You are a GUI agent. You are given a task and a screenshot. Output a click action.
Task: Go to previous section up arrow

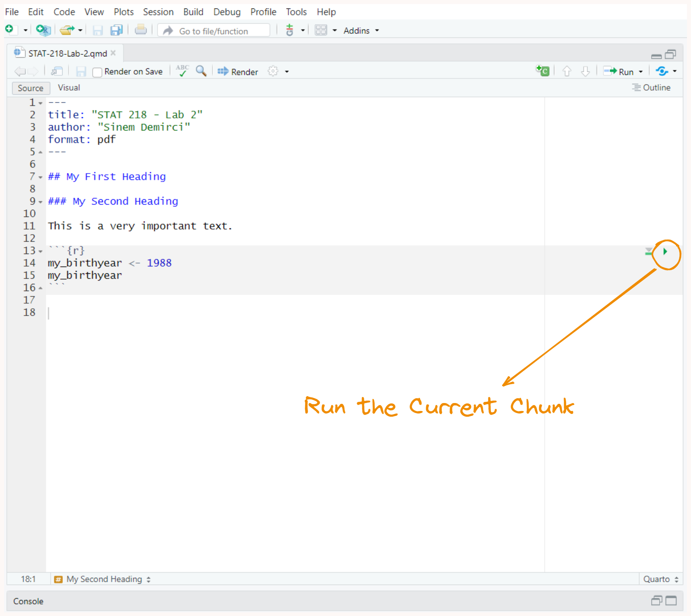(567, 72)
